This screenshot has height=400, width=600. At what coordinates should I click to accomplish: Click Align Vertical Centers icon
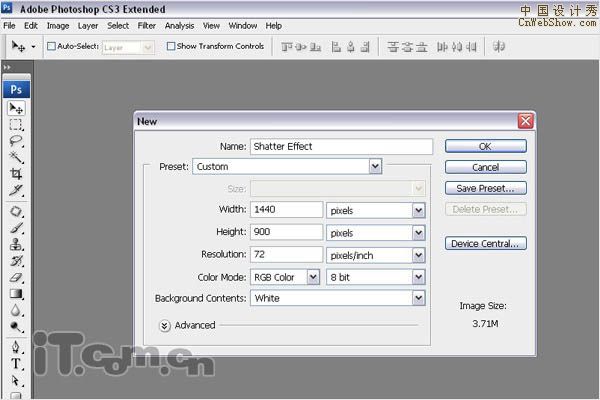[x=301, y=47]
